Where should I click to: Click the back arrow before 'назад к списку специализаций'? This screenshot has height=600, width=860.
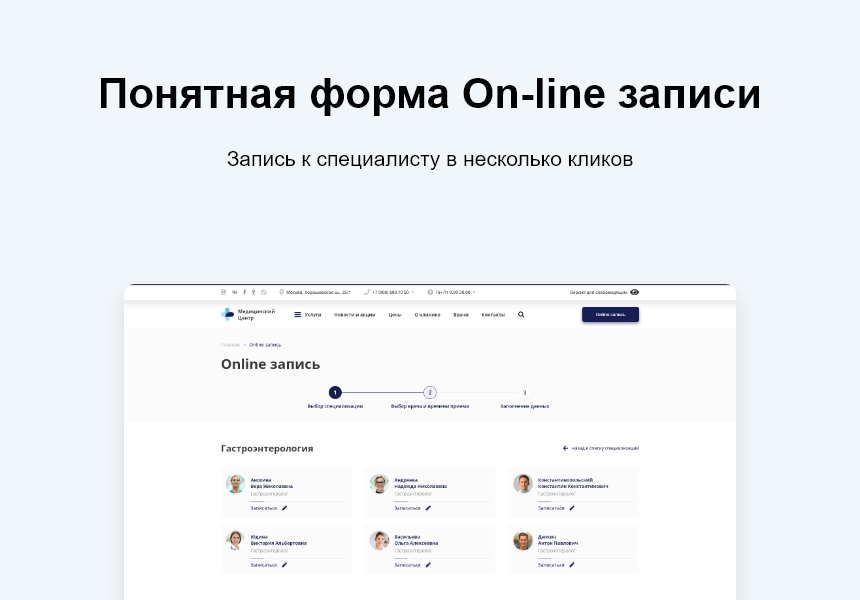pyautogui.click(x=564, y=449)
